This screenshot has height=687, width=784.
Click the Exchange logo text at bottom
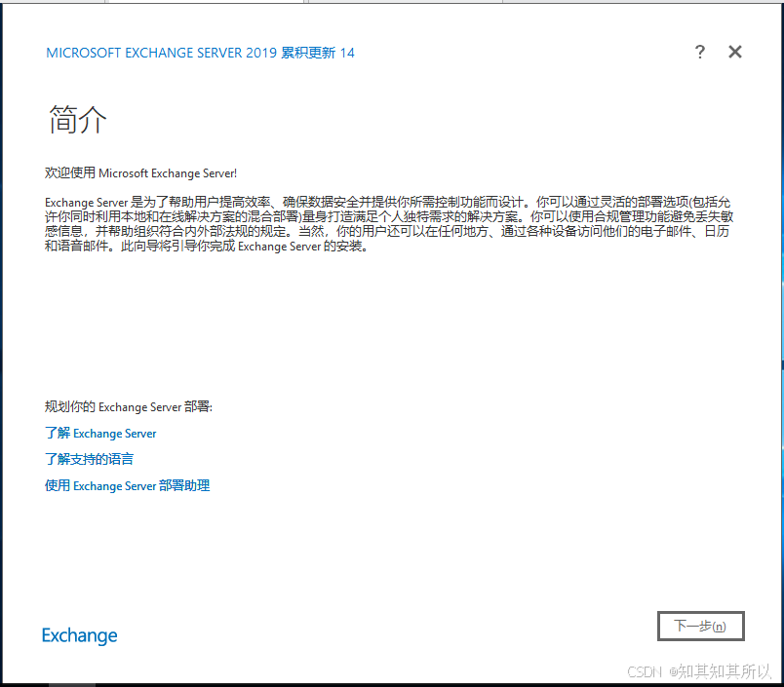coord(80,635)
